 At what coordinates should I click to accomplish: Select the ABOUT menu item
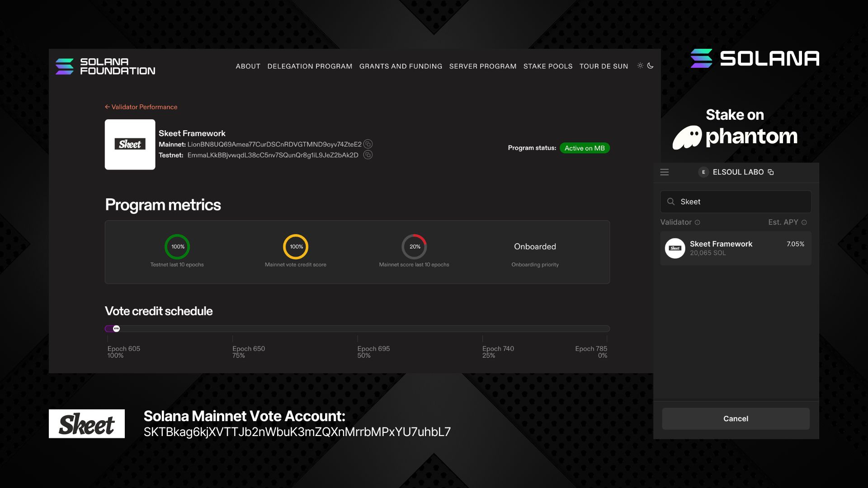click(x=248, y=66)
